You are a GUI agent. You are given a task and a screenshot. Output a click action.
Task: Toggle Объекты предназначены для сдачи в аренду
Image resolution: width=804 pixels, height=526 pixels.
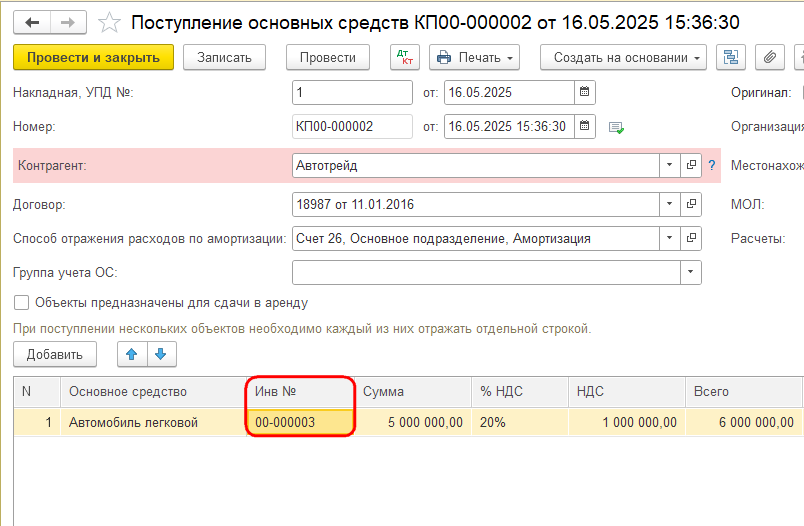click(22, 302)
